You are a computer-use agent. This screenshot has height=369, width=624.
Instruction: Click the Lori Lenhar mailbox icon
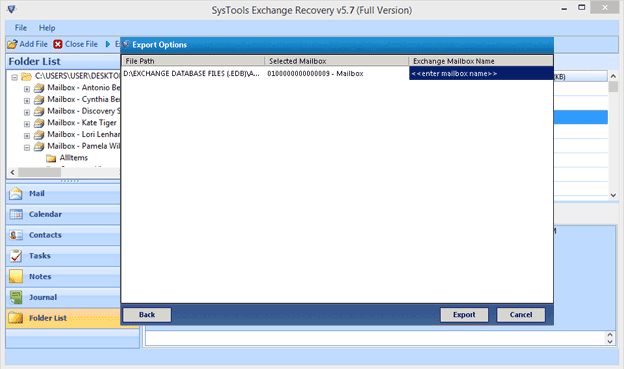click(x=39, y=135)
